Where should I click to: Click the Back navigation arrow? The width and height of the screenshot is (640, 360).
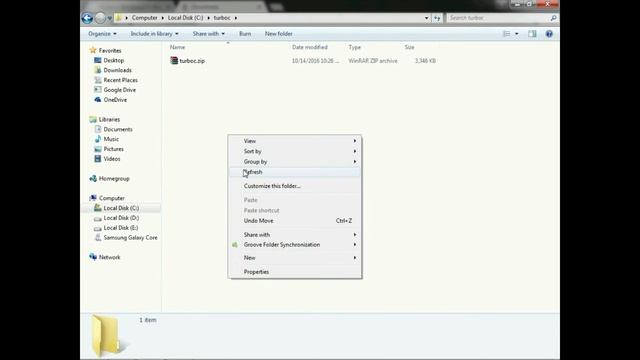coord(87,18)
